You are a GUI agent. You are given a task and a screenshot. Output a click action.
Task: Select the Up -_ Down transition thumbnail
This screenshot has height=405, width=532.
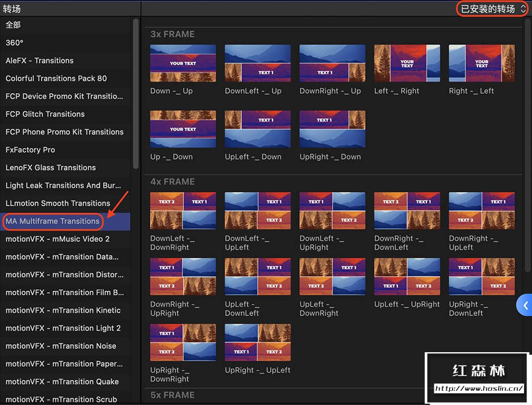click(x=183, y=130)
